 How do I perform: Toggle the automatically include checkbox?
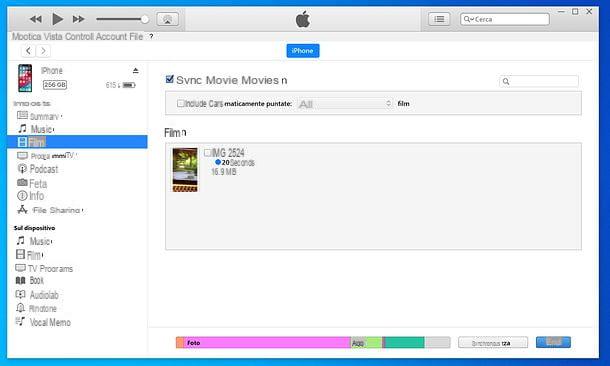pyautogui.click(x=180, y=103)
